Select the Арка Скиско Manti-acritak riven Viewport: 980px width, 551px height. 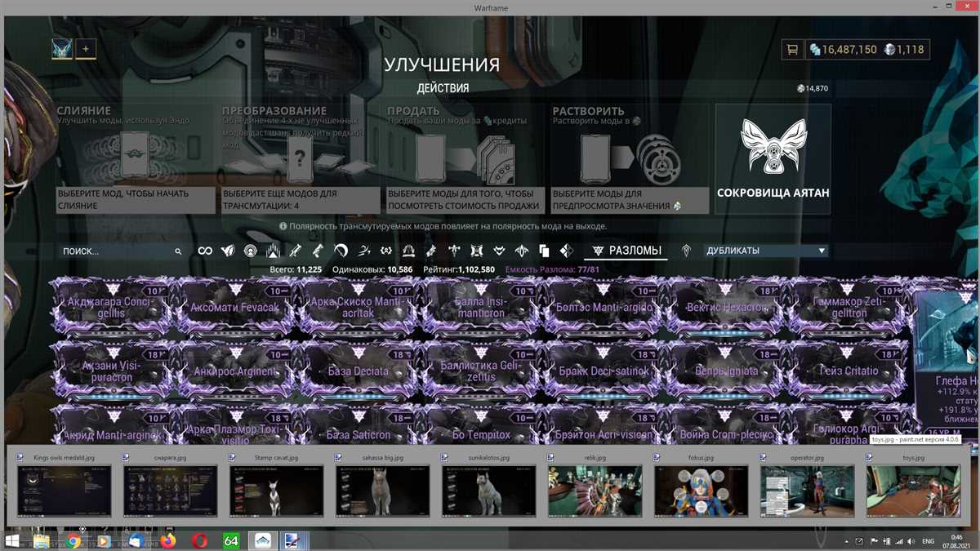358,307
